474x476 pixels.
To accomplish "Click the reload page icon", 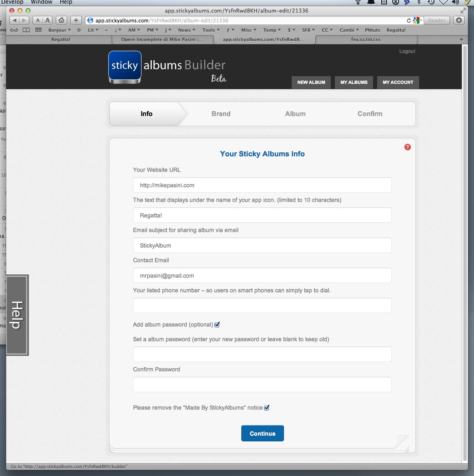I will pos(408,20).
